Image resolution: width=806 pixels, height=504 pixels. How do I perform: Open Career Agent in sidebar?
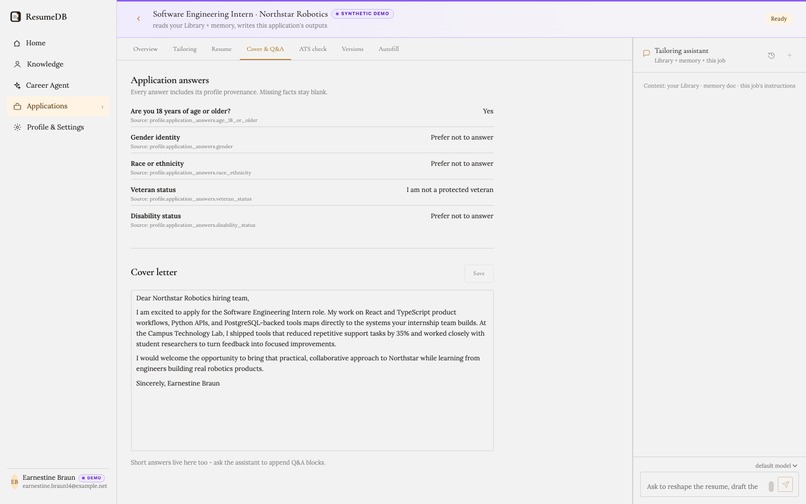tap(58, 85)
